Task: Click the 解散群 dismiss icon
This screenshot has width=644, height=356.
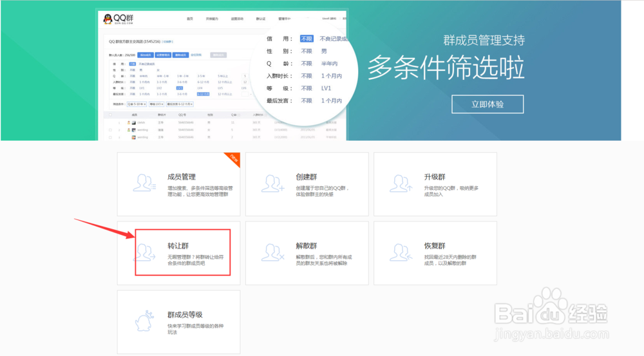Action: 272,252
